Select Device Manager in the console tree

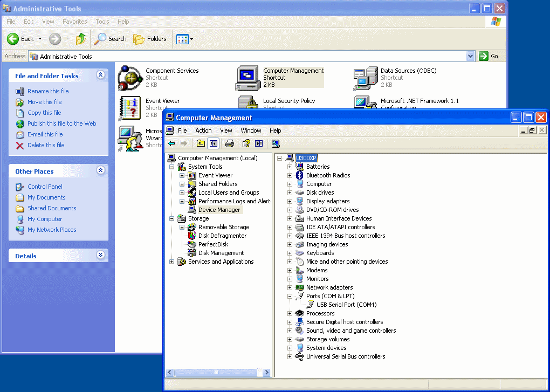coord(219,210)
